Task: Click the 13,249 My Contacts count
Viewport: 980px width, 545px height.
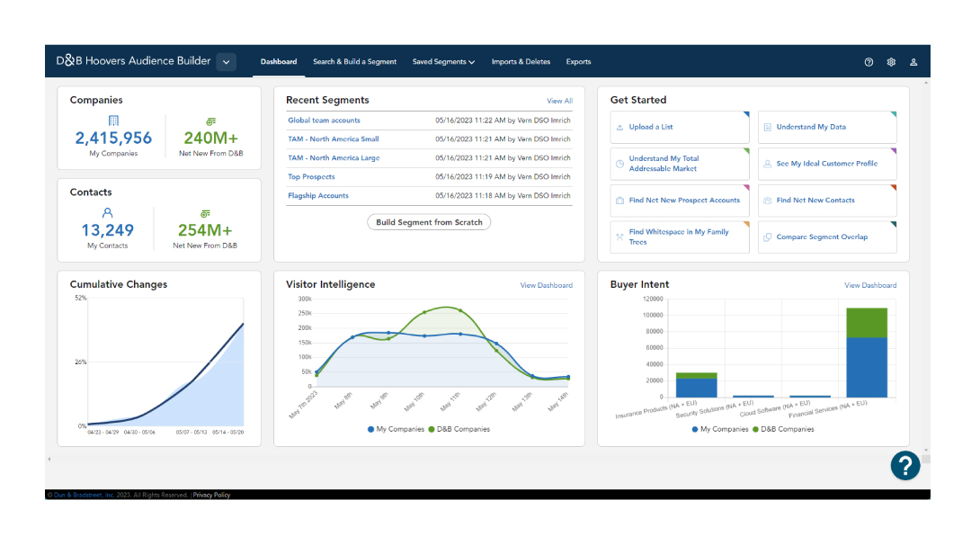Action: point(108,230)
